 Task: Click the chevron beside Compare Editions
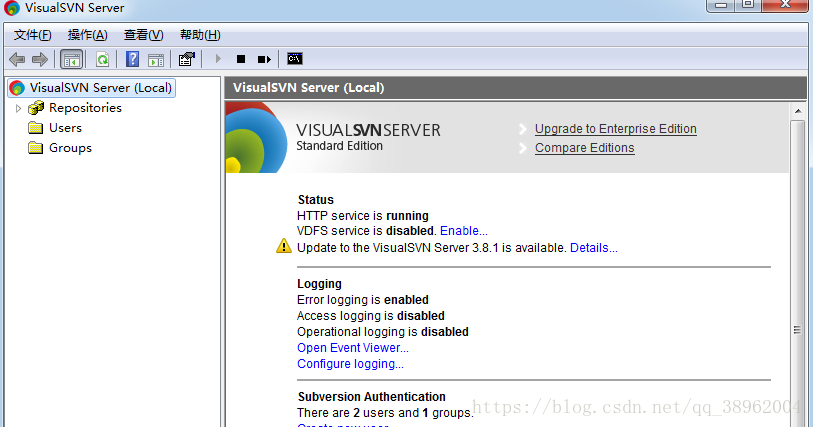tap(523, 148)
